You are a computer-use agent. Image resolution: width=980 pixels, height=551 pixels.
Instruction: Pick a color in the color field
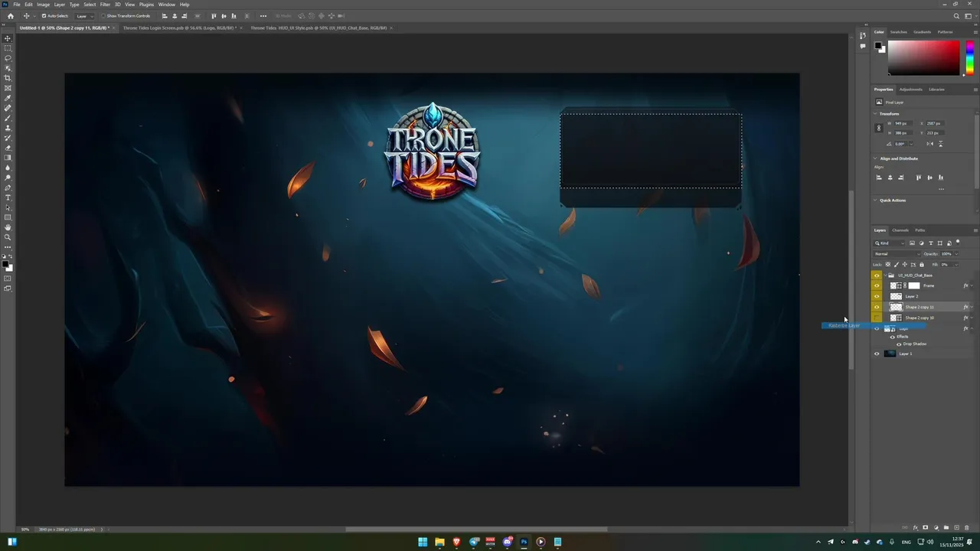(923, 57)
